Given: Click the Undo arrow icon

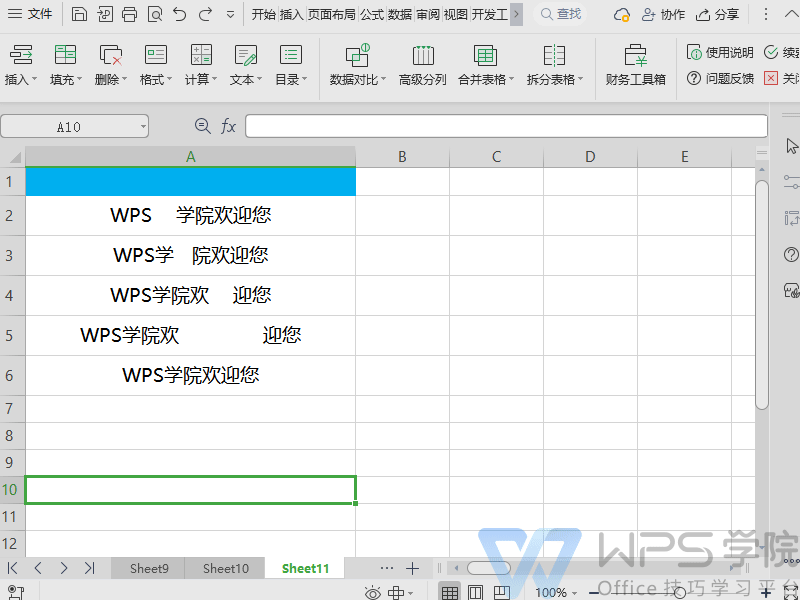Looking at the screenshot, I should click(179, 14).
